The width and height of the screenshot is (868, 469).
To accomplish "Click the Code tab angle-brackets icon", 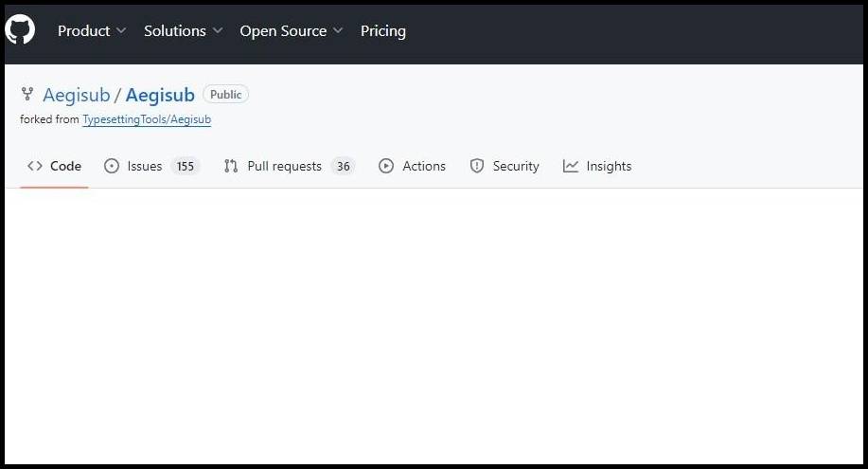I will pos(35,166).
